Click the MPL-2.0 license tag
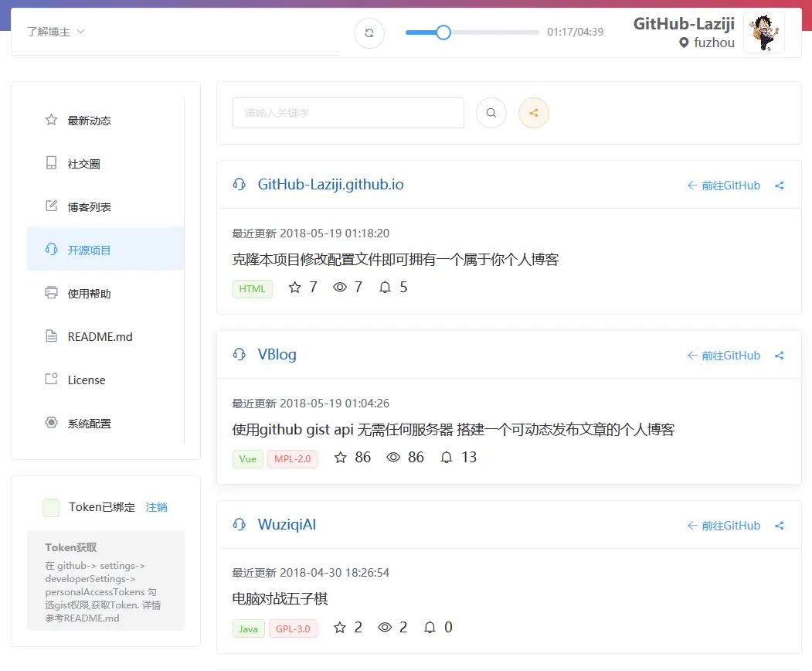Image resolution: width=812 pixels, height=671 pixels. coord(292,458)
